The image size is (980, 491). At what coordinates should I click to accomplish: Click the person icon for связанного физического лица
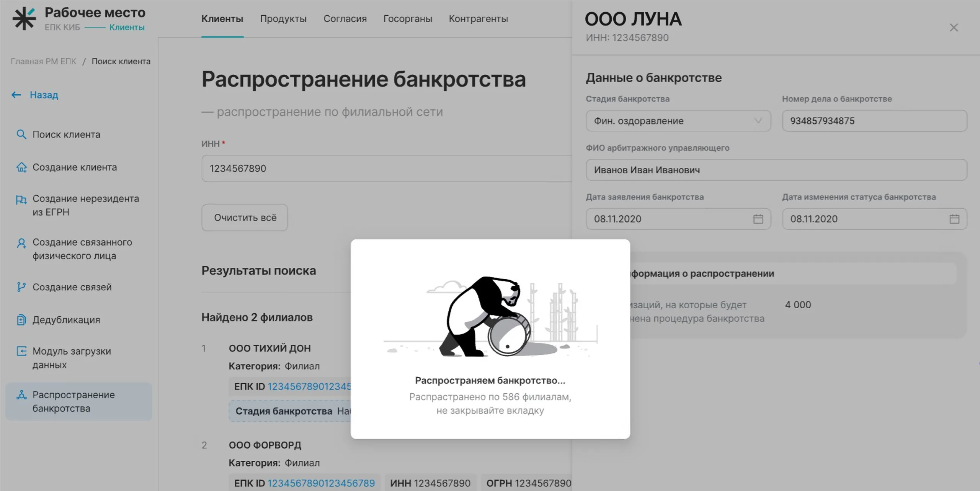pyautogui.click(x=21, y=243)
